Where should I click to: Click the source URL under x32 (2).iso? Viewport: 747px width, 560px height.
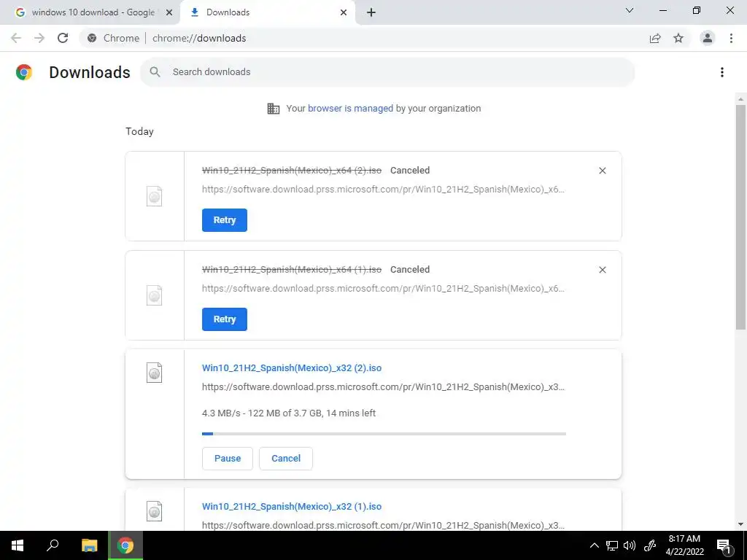tap(383, 387)
